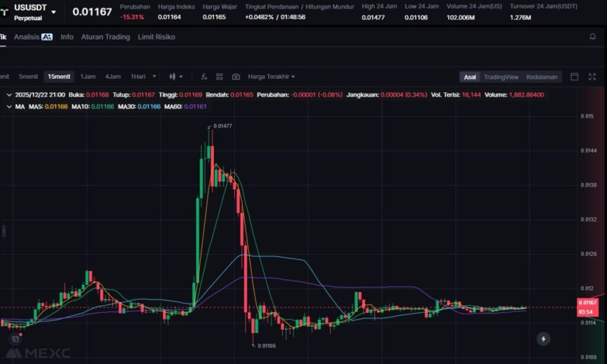Open the candlestick chart type dropdown
This screenshot has width=607, height=364.
176,76
